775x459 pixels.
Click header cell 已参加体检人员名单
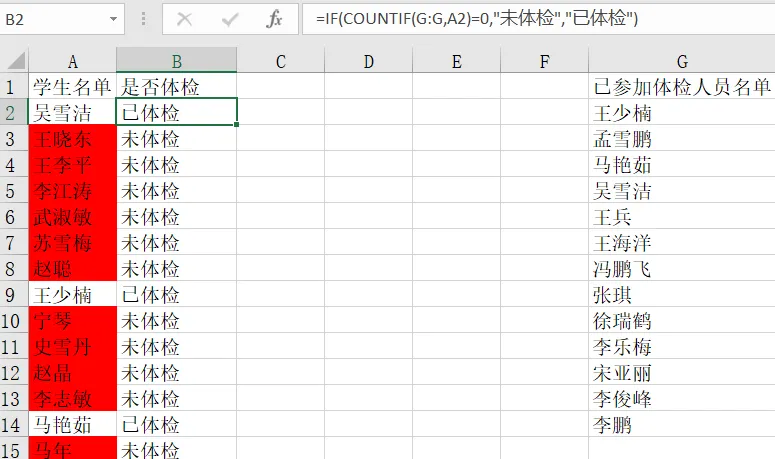682,87
